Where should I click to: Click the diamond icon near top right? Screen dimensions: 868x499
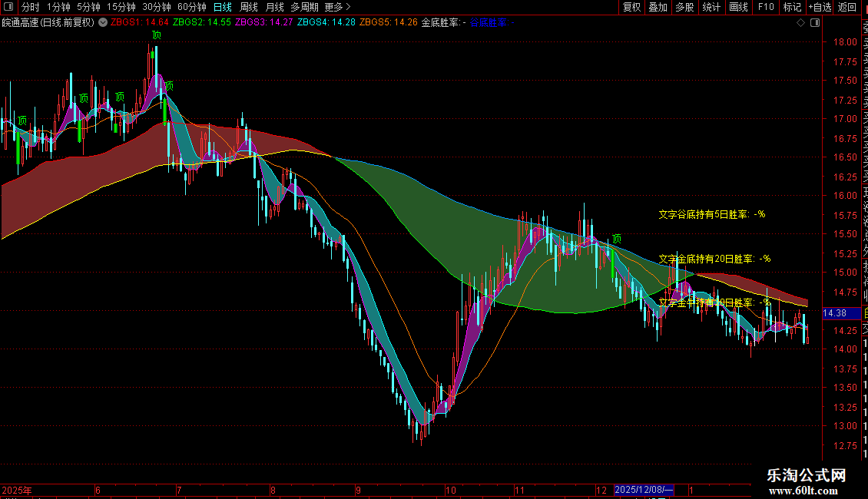(x=800, y=23)
